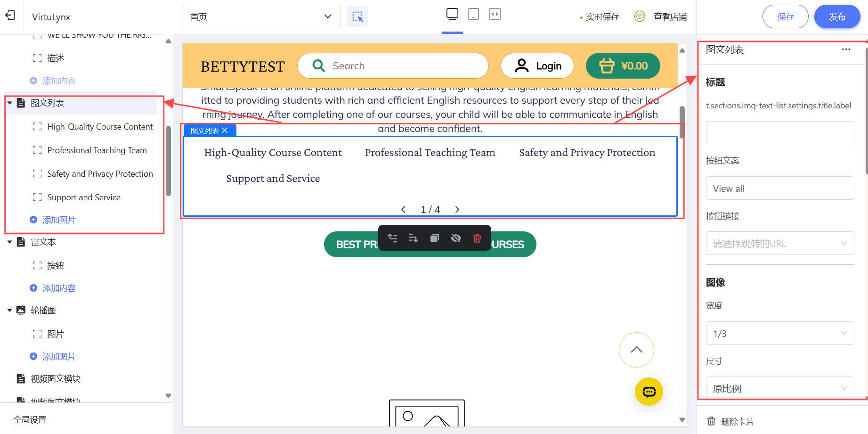Click the left tree scroll-down arrow
Image resolution: width=868 pixels, height=434 pixels.
(x=168, y=396)
